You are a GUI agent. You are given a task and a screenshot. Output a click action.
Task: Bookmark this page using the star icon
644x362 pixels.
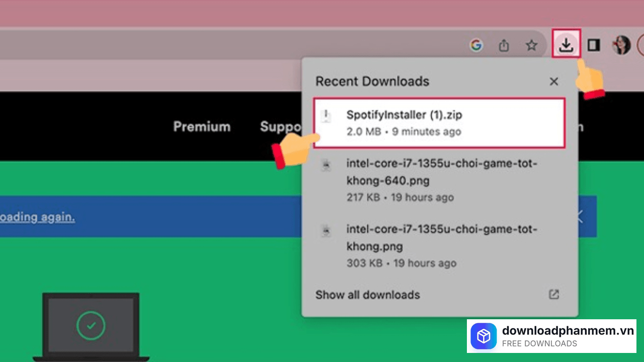[x=531, y=45]
